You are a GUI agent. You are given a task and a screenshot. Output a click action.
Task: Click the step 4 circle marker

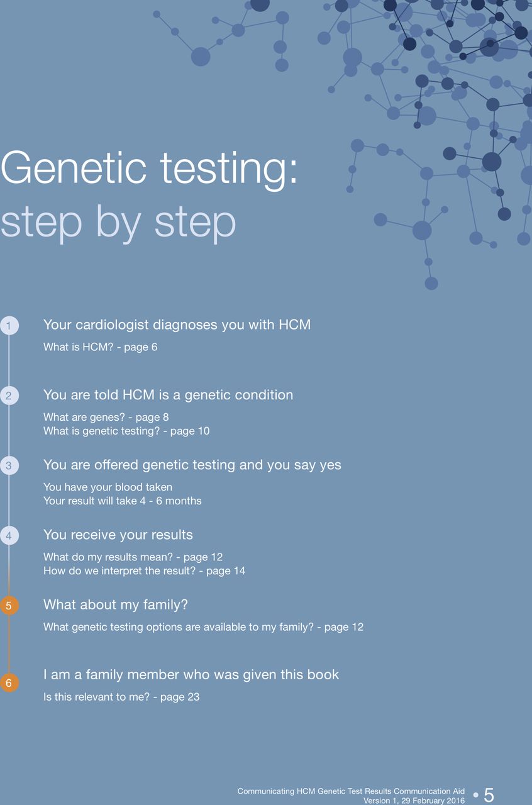[x=9, y=536]
